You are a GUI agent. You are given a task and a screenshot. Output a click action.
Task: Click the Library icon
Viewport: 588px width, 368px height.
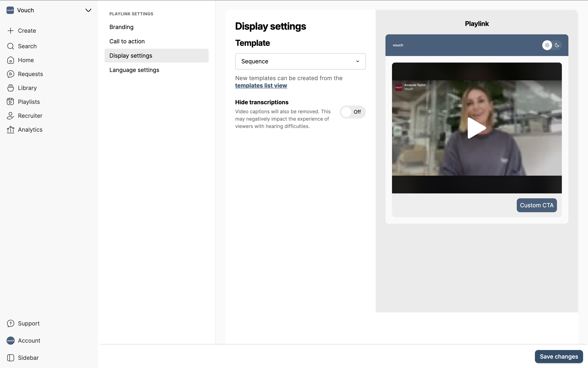click(10, 88)
